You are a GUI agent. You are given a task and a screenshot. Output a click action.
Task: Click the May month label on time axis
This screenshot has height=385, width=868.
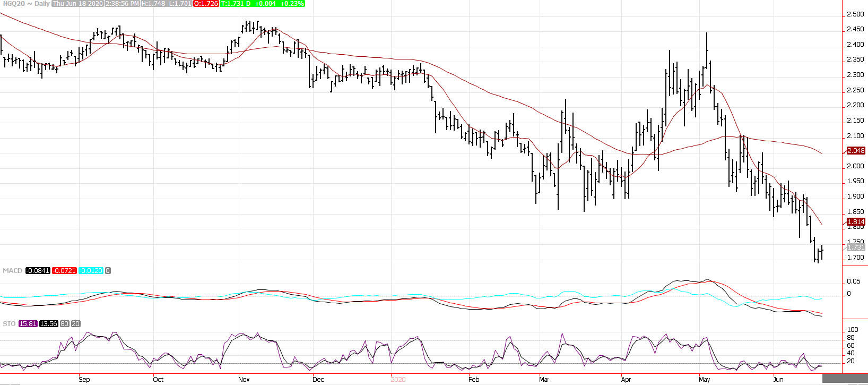point(705,380)
